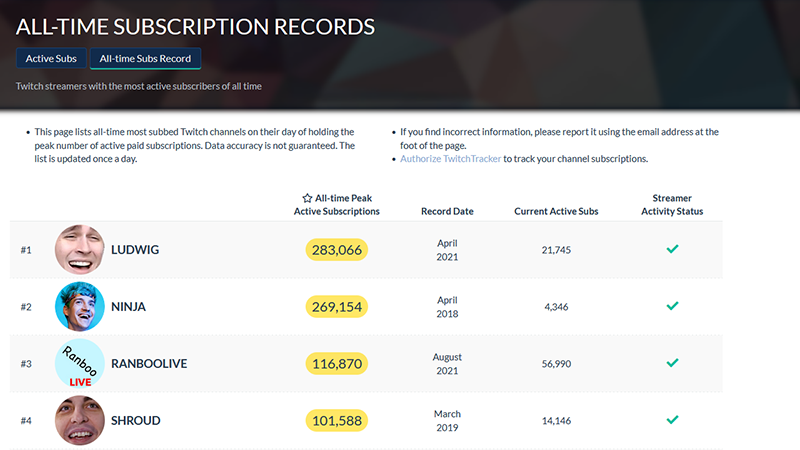Click the RanbooLive avatar image
The image size is (800, 450).
[79, 363]
